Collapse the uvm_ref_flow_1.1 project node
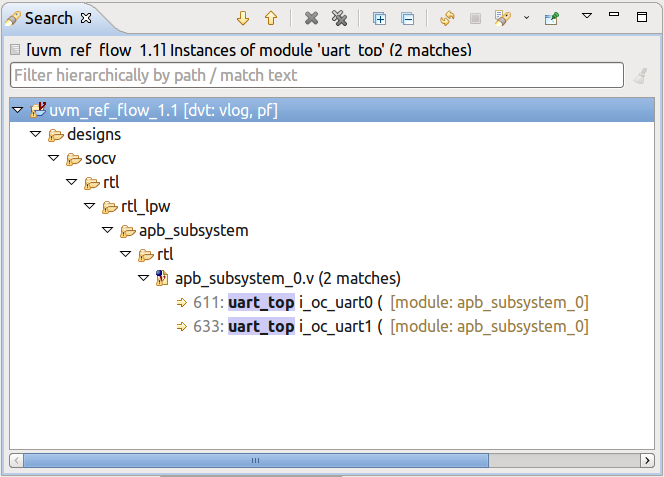This screenshot has height=477, width=664. 17,110
